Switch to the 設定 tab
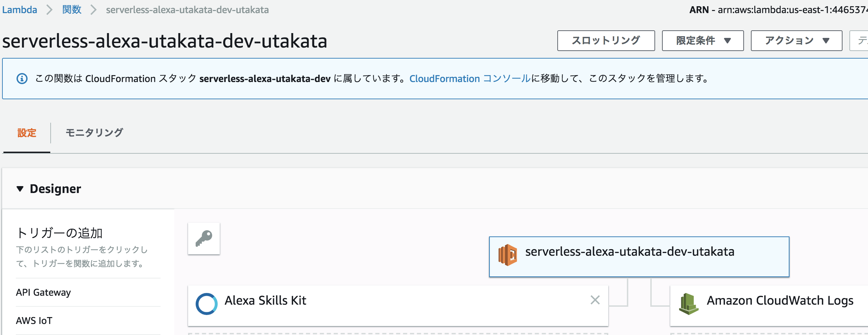The width and height of the screenshot is (868, 335). point(27,133)
